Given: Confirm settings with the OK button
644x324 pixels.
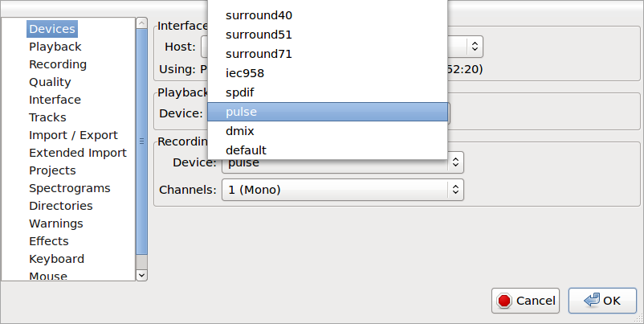Looking at the screenshot, I should pyautogui.click(x=602, y=301).
